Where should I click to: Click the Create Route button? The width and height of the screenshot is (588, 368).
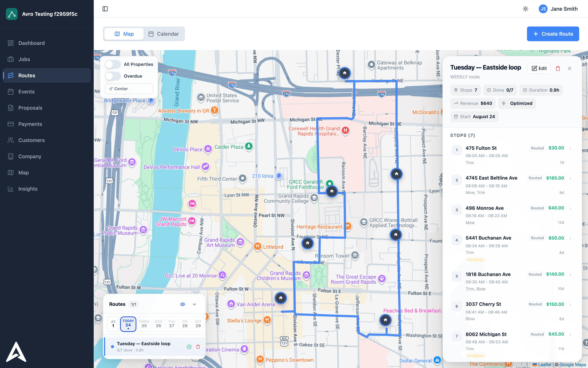[x=553, y=34]
